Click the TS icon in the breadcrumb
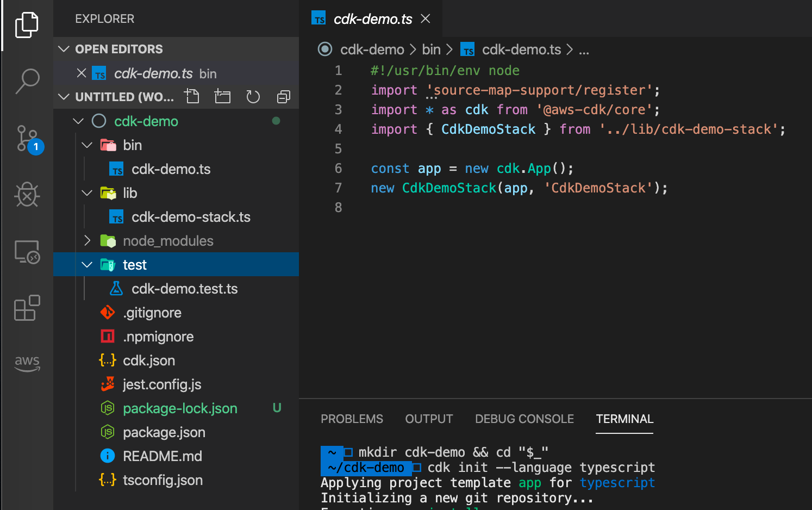This screenshot has width=812, height=510. click(467, 49)
